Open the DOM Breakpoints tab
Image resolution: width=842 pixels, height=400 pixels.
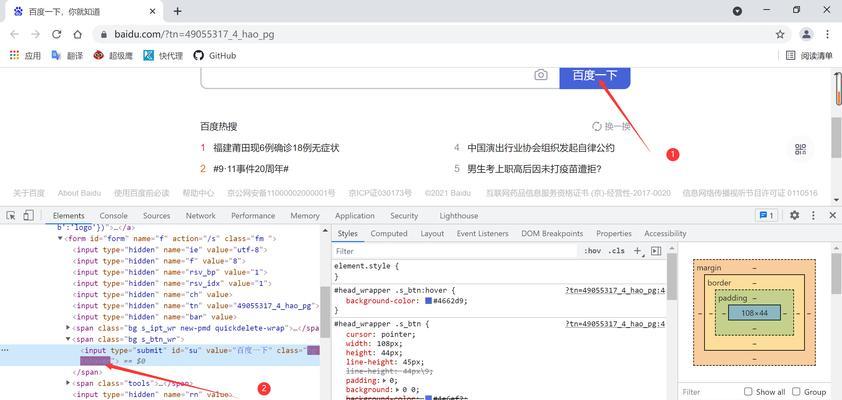click(x=551, y=234)
